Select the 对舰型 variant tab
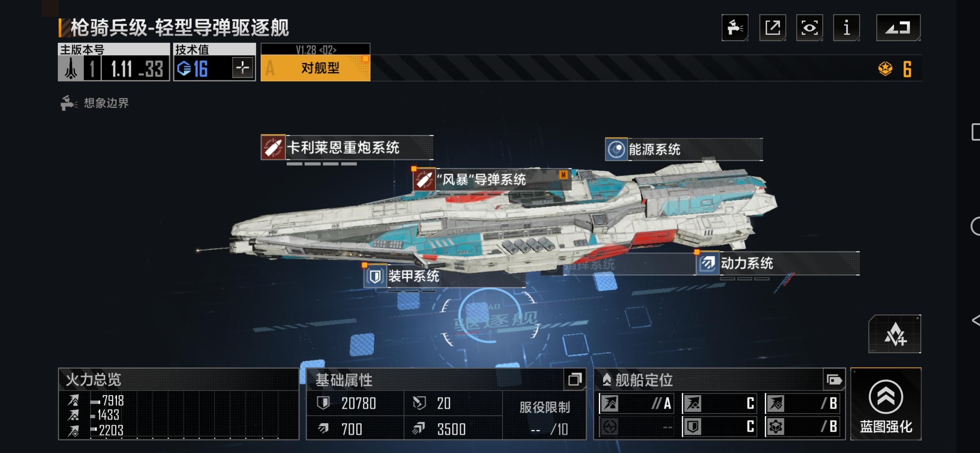 pyautogui.click(x=315, y=68)
